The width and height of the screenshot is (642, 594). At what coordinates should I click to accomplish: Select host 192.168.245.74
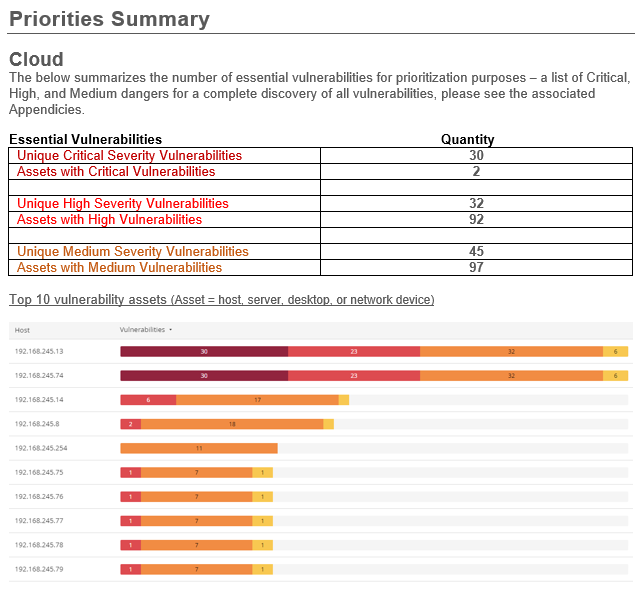(39, 376)
